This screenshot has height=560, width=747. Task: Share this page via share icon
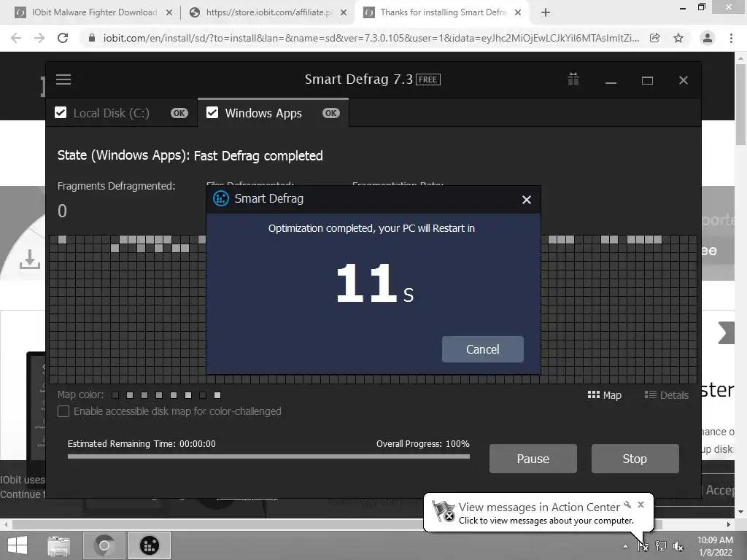pyautogui.click(x=655, y=38)
